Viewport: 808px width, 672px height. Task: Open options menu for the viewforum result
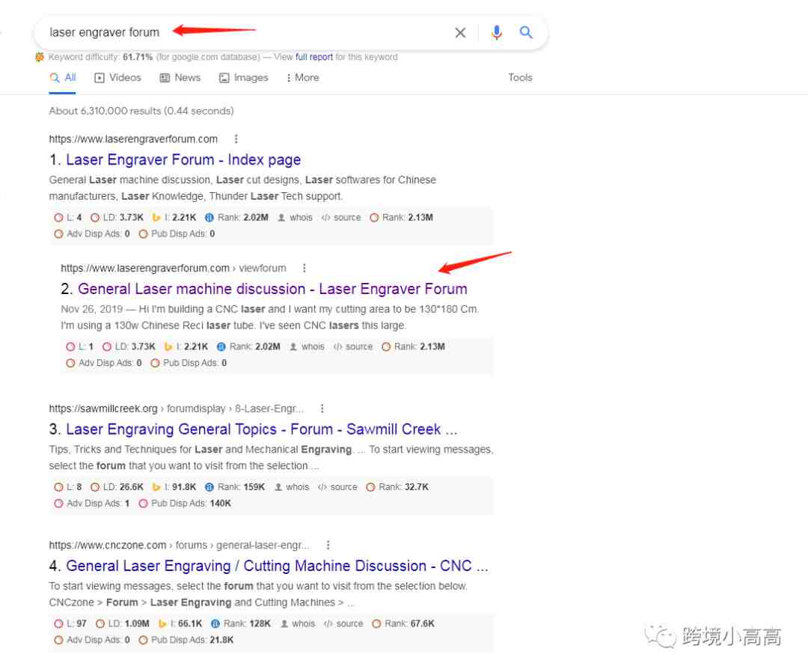coord(304,268)
